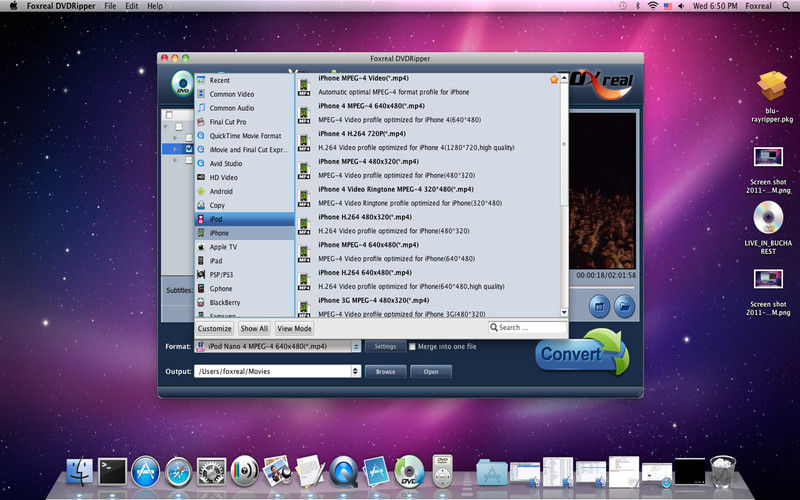Click the snapshot button below preview
The height and width of the screenshot is (500, 800).
[x=599, y=307]
